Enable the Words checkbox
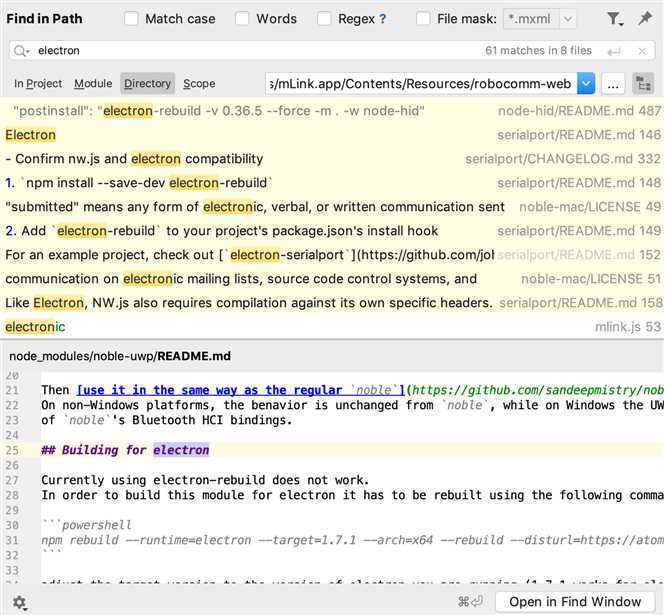 coord(242,19)
